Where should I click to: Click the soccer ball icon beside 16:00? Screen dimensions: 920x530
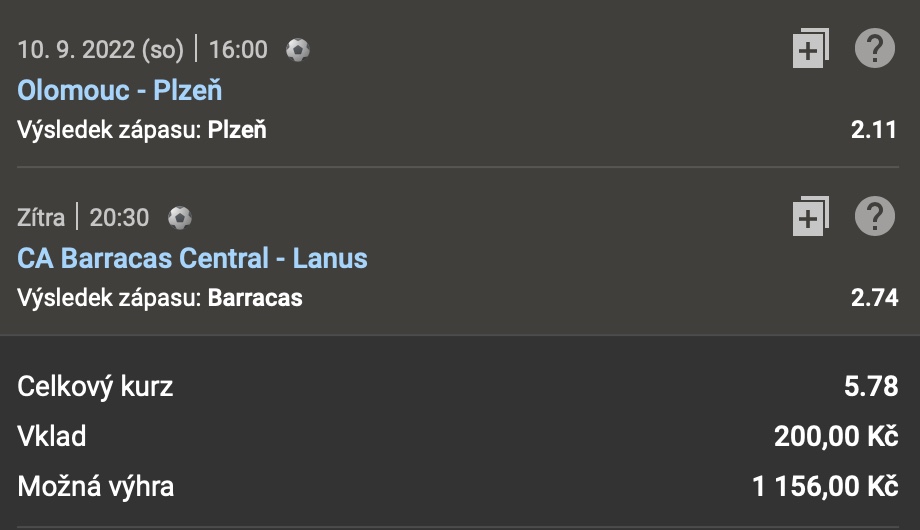(x=298, y=49)
